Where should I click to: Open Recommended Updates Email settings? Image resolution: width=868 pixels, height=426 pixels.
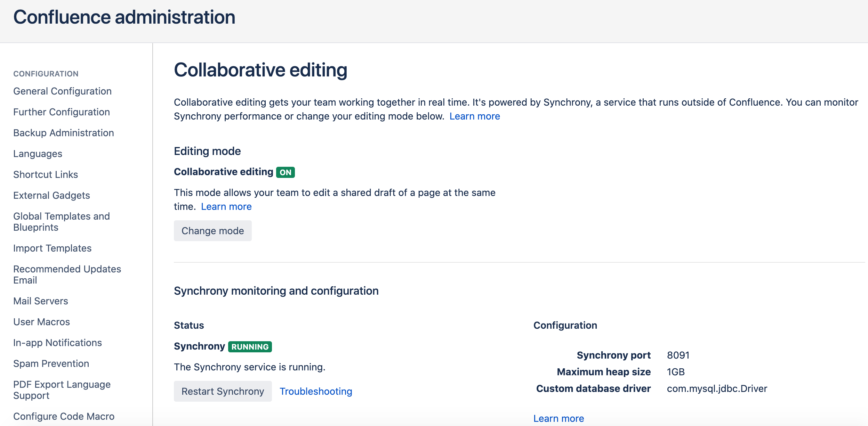pos(67,274)
